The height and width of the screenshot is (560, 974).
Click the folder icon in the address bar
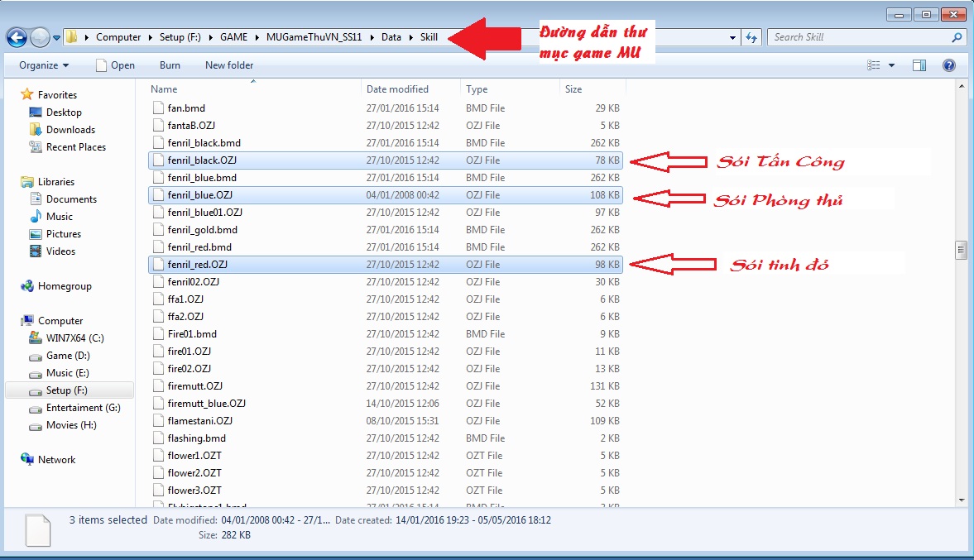coord(72,37)
